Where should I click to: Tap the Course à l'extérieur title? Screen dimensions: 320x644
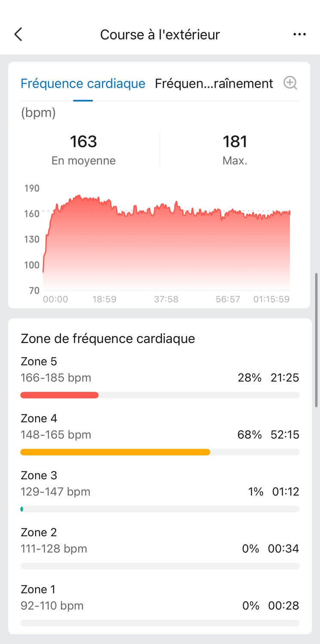(160, 34)
